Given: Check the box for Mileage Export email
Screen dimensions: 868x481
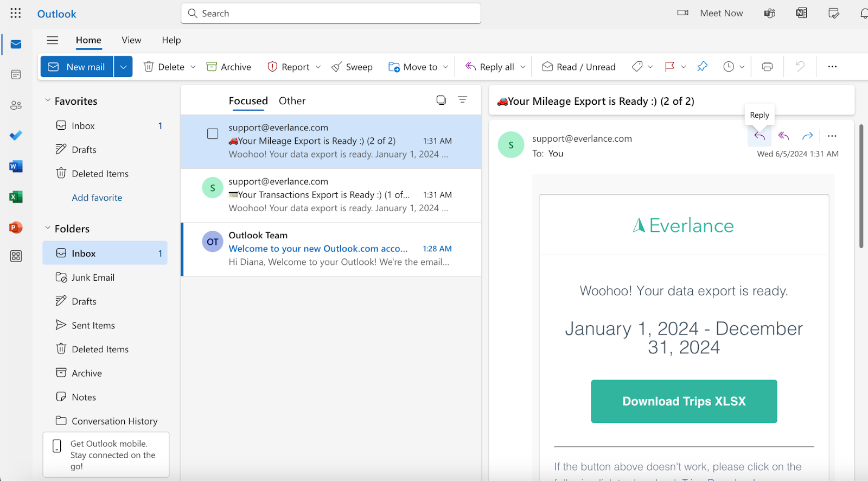Looking at the screenshot, I should pyautogui.click(x=213, y=134).
